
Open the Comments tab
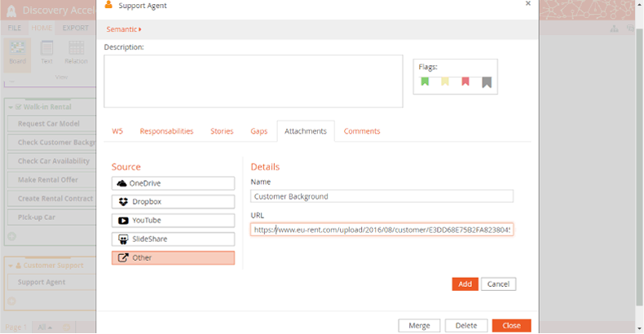pyautogui.click(x=362, y=131)
